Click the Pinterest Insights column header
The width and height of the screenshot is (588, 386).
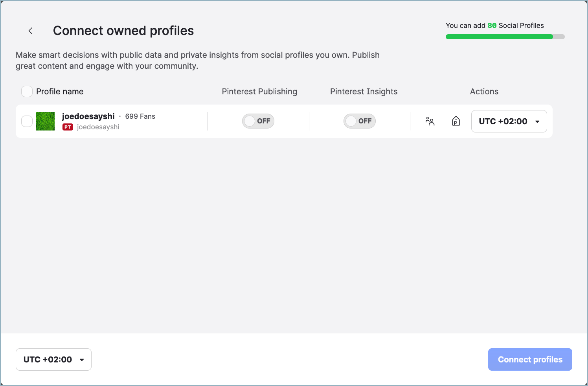[364, 91]
